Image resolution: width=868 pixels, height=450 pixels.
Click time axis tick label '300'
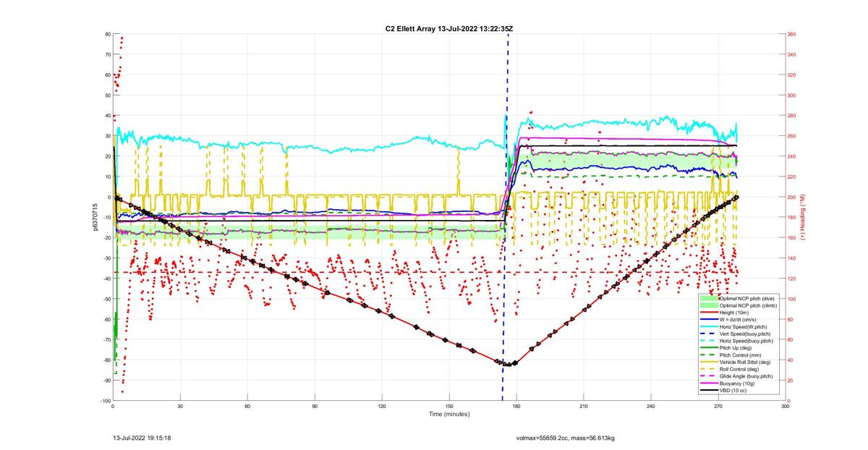786,407
